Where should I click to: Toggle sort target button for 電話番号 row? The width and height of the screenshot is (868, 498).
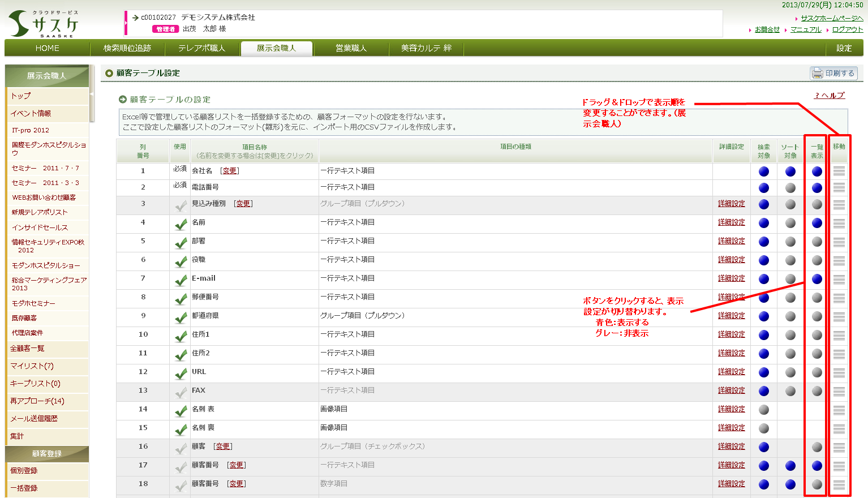[790, 188]
